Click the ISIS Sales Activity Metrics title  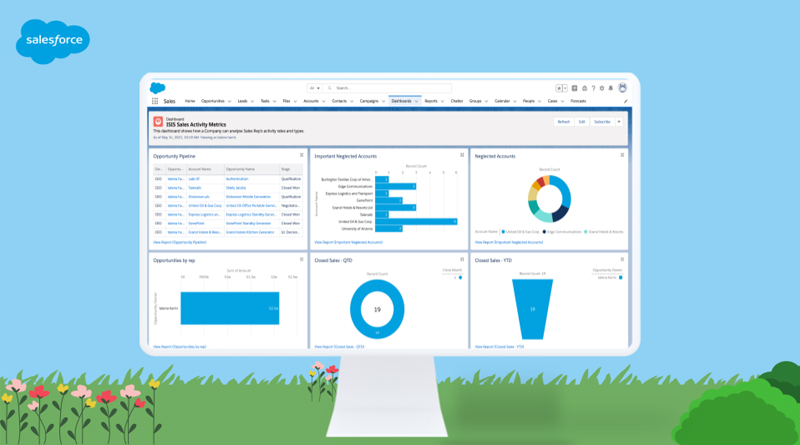(196, 125)
